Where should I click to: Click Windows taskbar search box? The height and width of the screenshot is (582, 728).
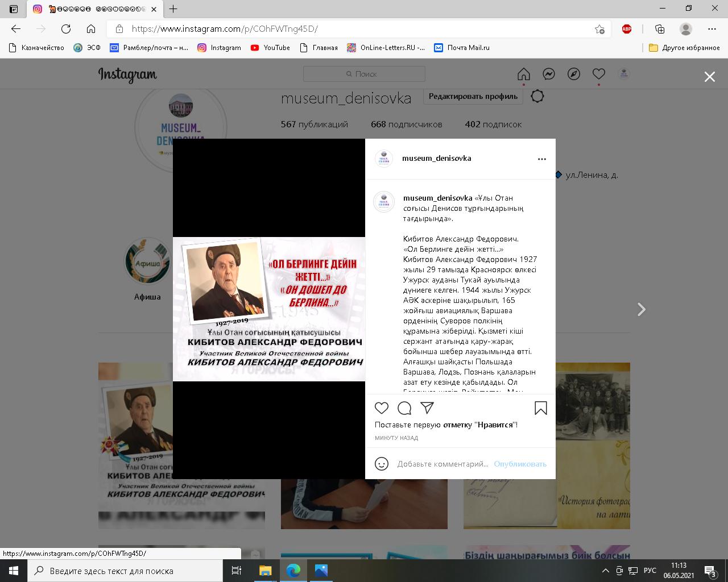pyautogui.click(x=125, y=571)
